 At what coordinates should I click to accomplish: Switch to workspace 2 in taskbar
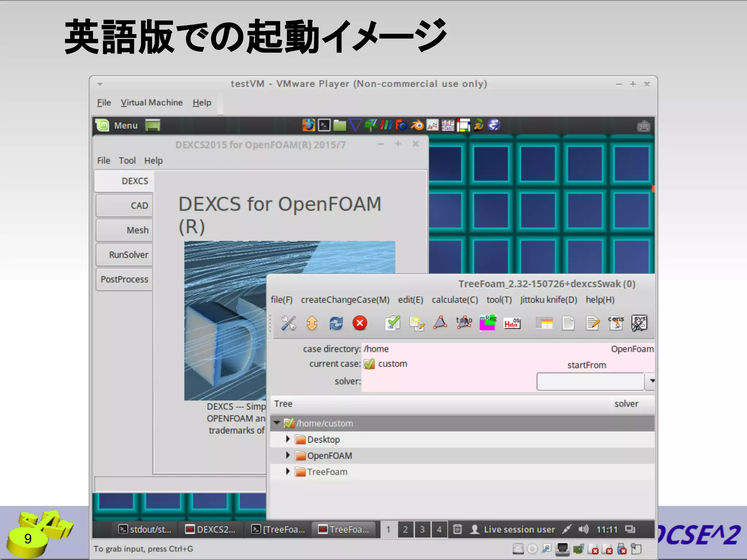[405, 529]
